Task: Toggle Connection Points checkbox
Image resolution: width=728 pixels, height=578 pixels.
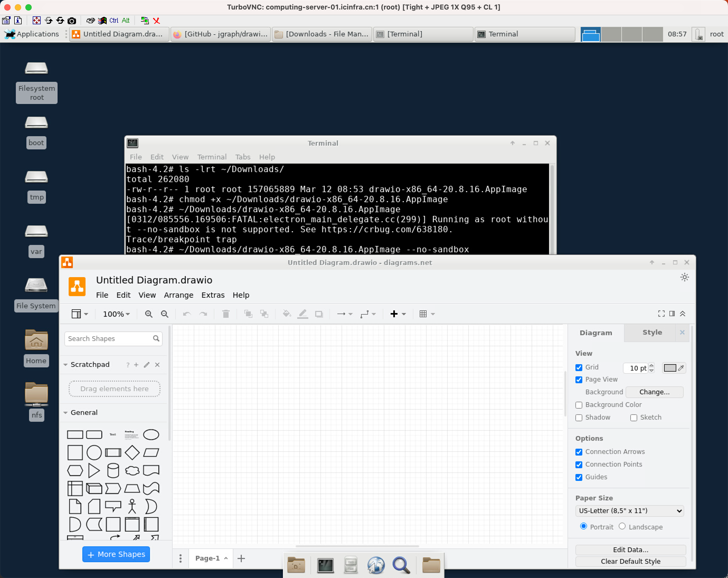Action: (579, 465)
